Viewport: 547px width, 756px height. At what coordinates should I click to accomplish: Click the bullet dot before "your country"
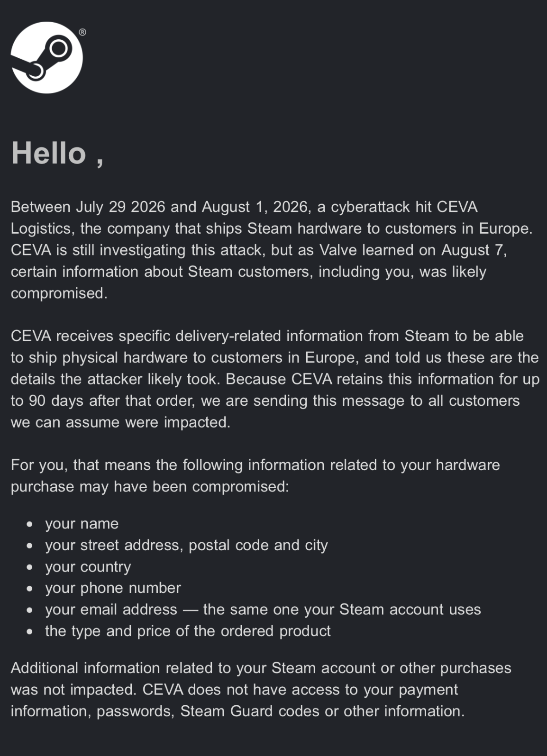(x=30, y=567)
